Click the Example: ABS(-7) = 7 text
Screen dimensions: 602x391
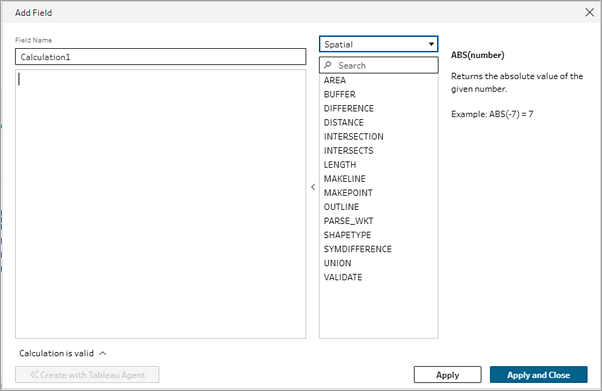[492, 114]
